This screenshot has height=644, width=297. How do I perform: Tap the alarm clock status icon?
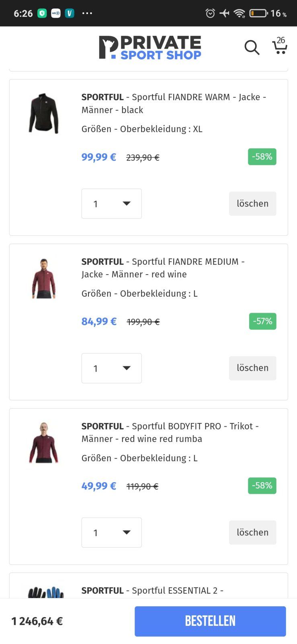[210, 13]
